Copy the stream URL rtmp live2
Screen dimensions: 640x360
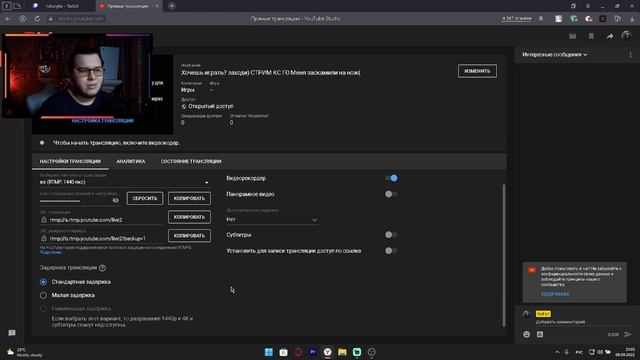click(x=189, y=217)
